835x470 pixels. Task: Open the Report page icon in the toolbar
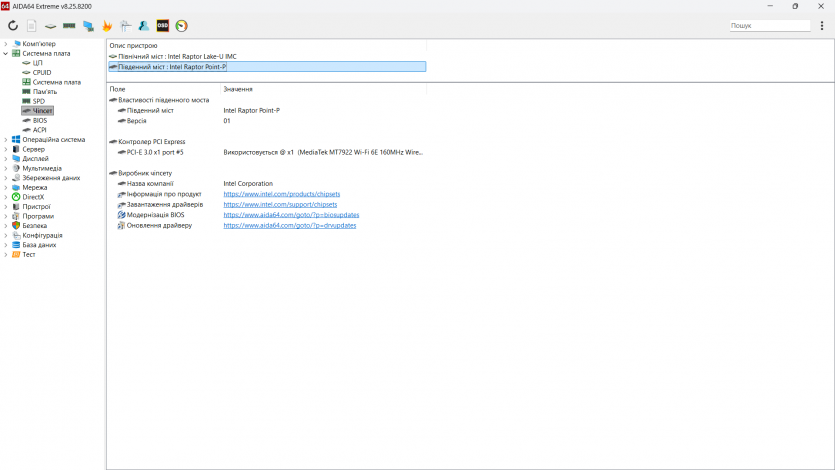[31, 26]
